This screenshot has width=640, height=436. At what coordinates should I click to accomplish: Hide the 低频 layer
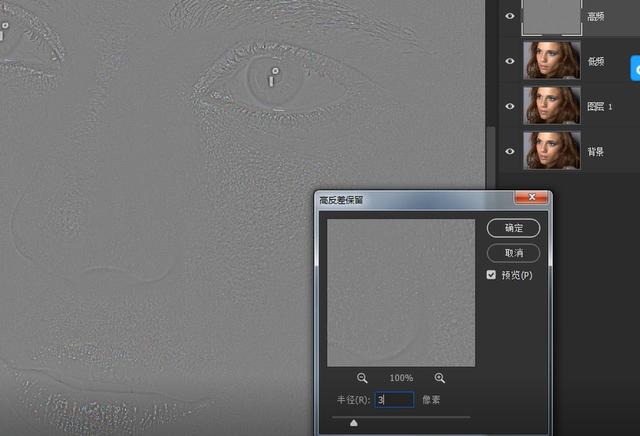510,61
